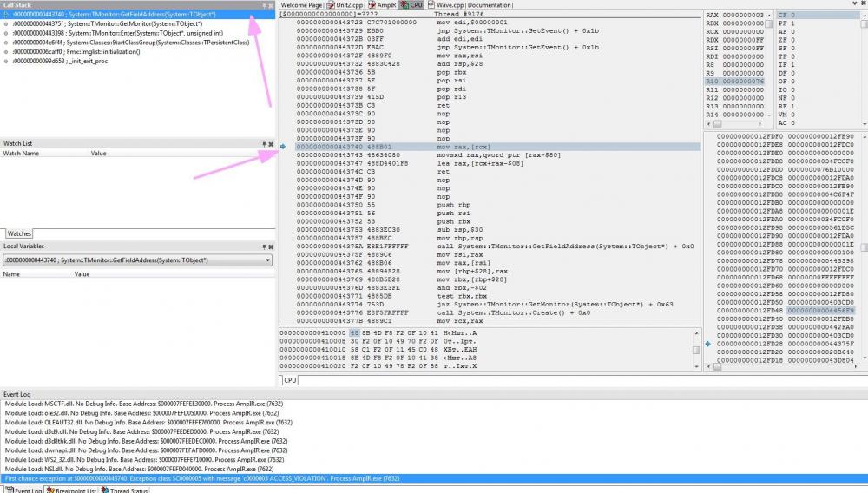868x493 pixels.
Task: Click the Unit2.cpp file icon
Action: (x=331, y=5)
